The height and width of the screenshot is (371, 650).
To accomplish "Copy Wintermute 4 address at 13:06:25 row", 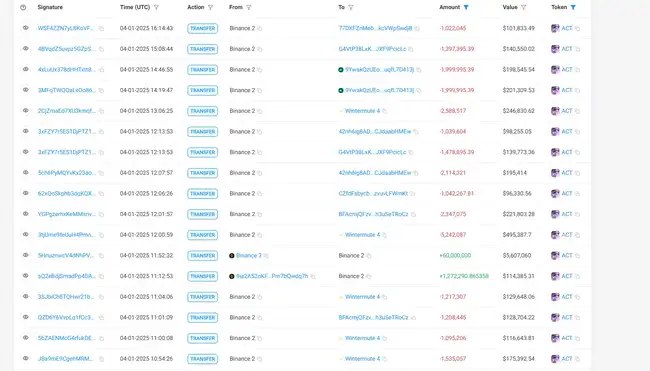I will pos(385,111).
